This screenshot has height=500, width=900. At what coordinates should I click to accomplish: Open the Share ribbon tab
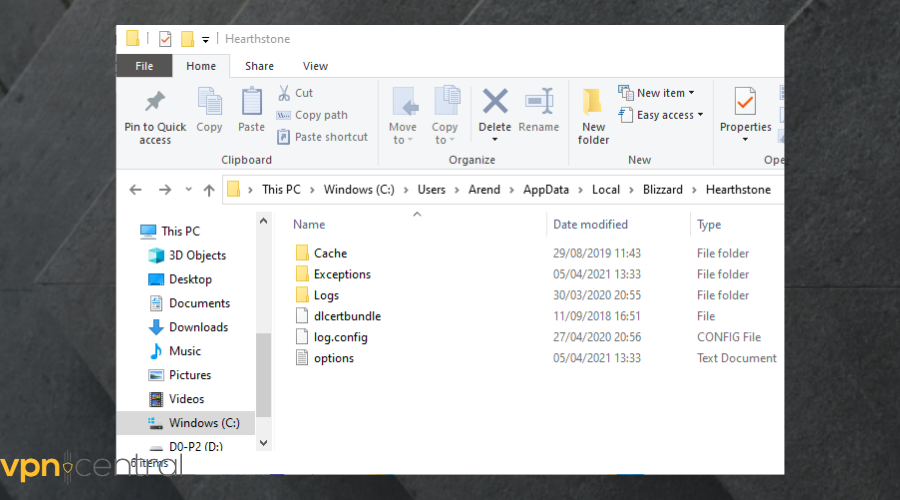259,66
